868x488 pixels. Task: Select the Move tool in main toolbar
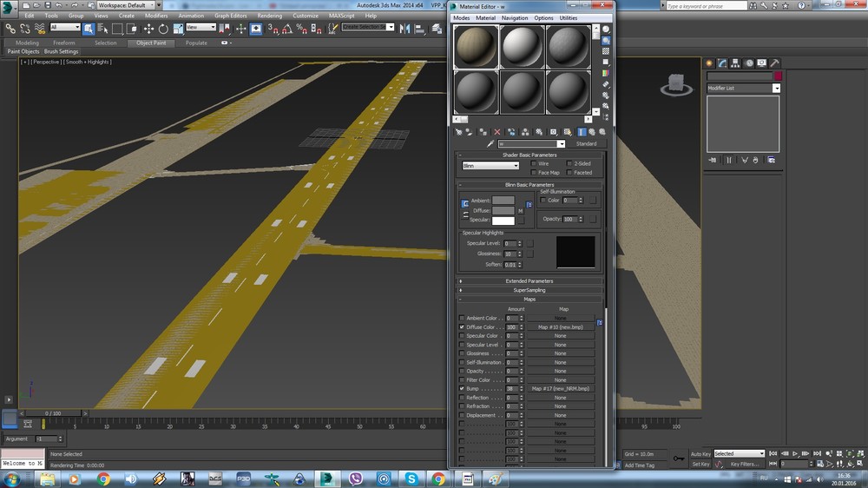[x=148, y=29]
